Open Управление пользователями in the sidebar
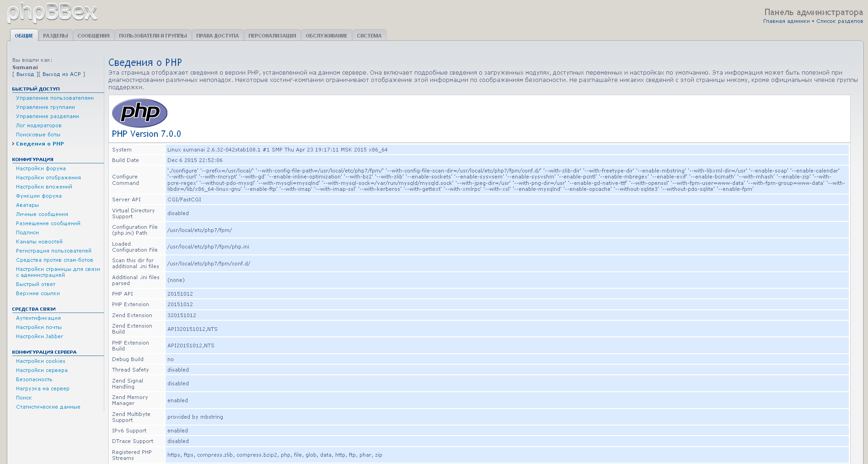Viewport: 868px width, 464px height. click(55, 98)
